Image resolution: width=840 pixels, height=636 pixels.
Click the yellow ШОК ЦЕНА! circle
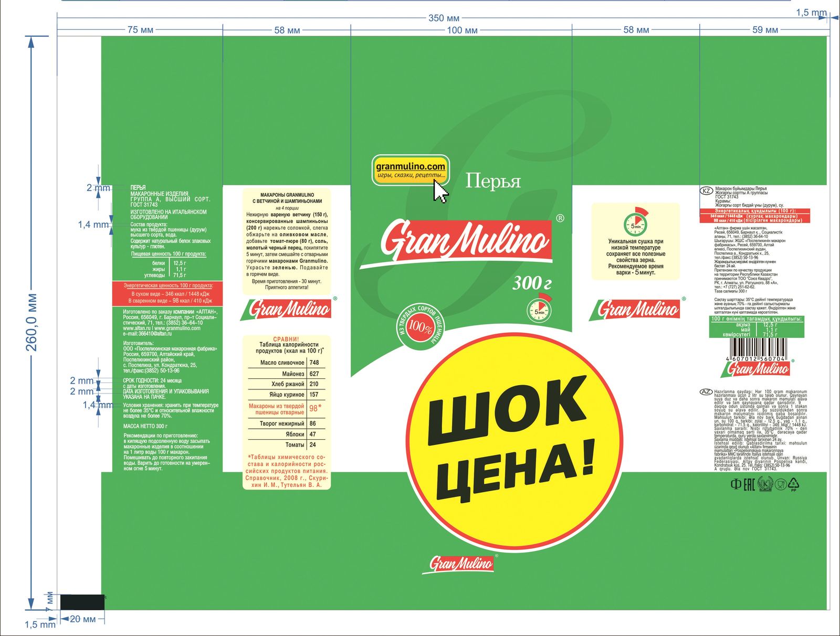click(514, 441)
